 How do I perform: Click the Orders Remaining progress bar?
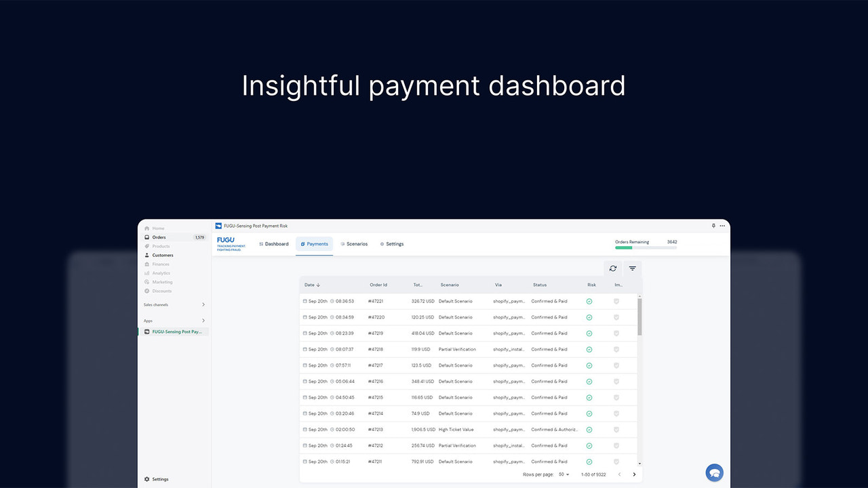tap(646, 247)
